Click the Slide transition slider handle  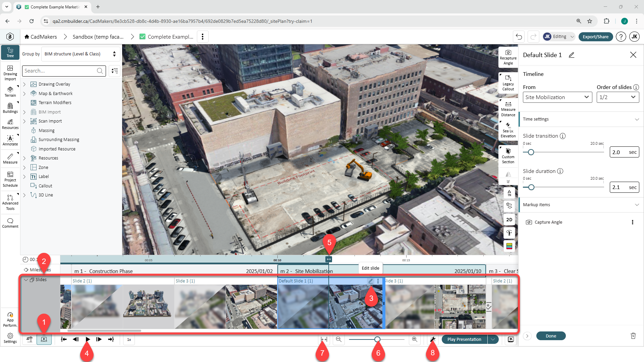click(x=531, y=152)
